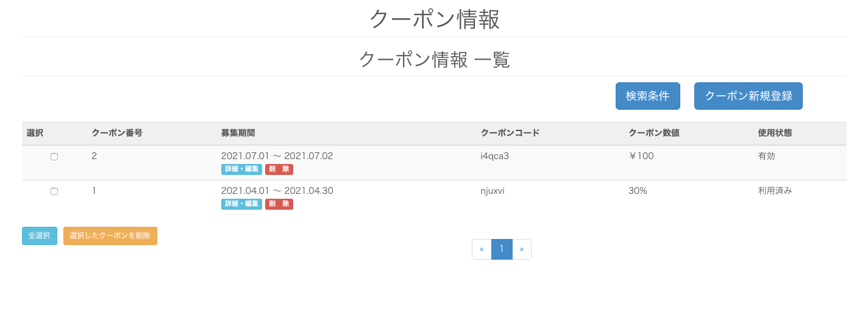
Task: Click 選択したクーポンを削除 button
Action: click(x=110, y=236)
